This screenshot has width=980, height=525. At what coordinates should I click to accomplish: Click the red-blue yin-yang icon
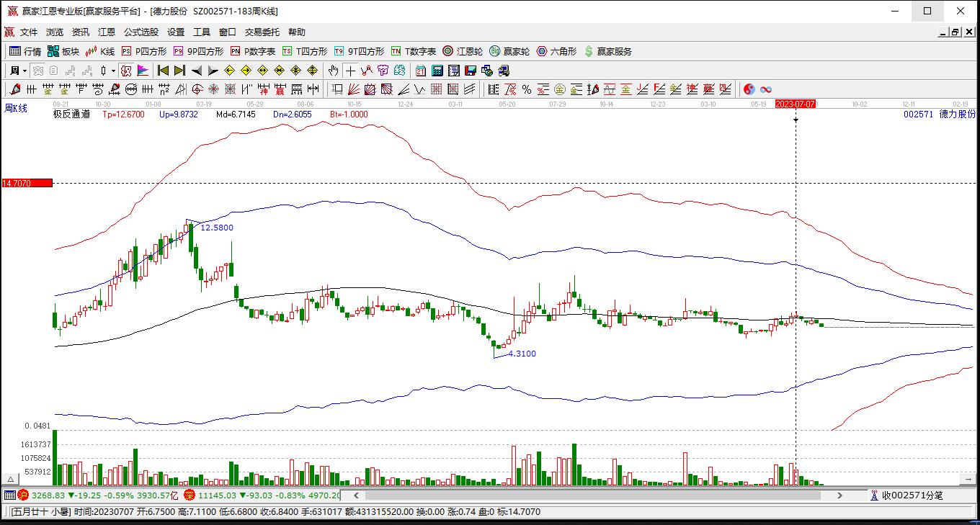(x=749, y=89)
